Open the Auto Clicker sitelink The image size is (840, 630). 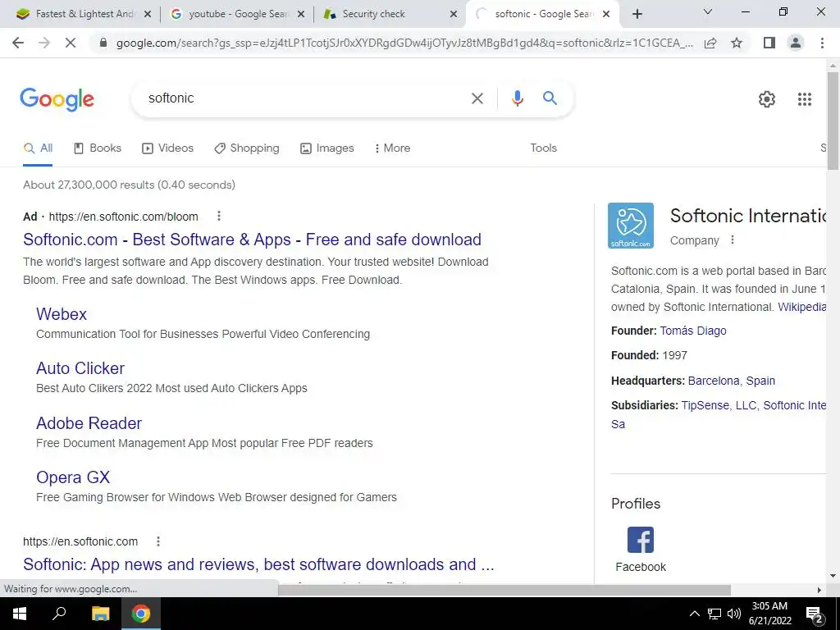(x=80, y=368)
